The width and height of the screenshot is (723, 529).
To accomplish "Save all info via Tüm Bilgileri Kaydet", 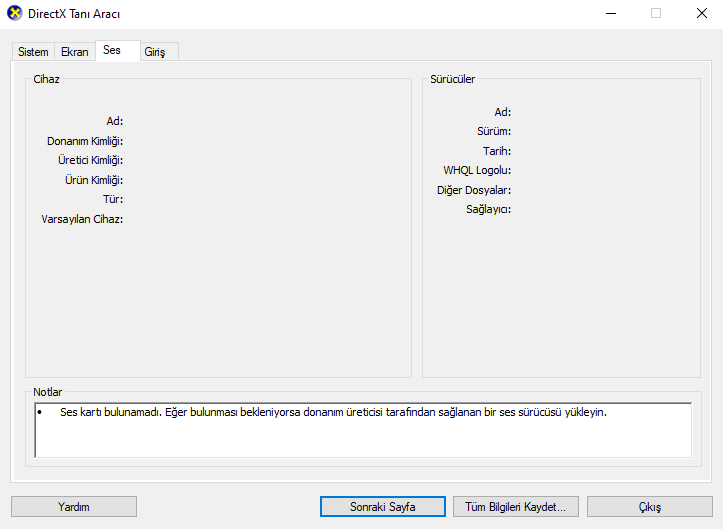I will pos(516,506).
